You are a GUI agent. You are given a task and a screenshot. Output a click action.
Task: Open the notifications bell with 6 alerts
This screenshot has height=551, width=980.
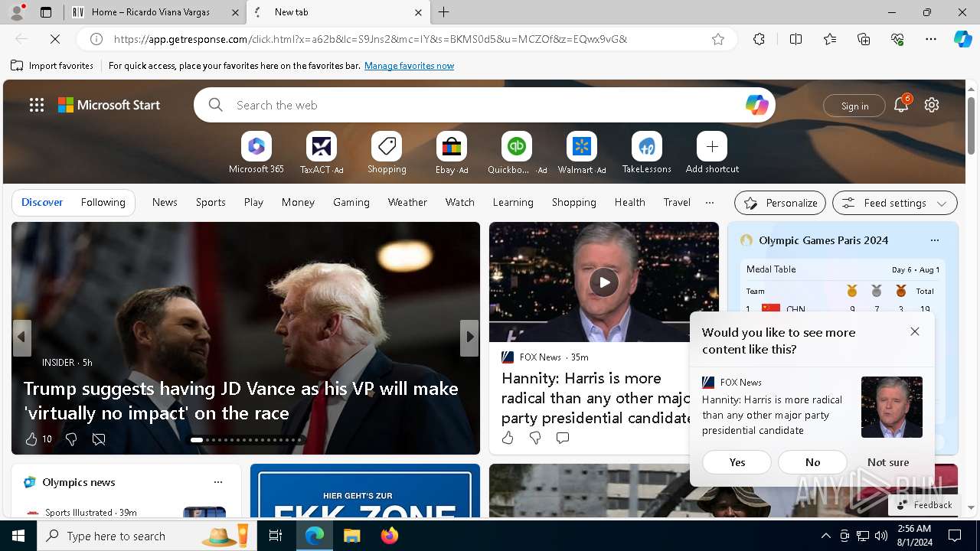pos(901,105)
